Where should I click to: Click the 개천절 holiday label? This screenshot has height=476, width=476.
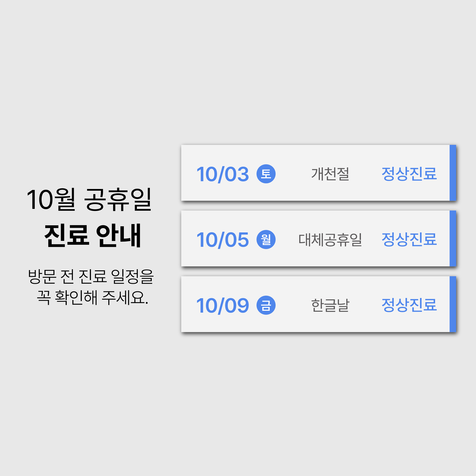[x=330, y=174]
